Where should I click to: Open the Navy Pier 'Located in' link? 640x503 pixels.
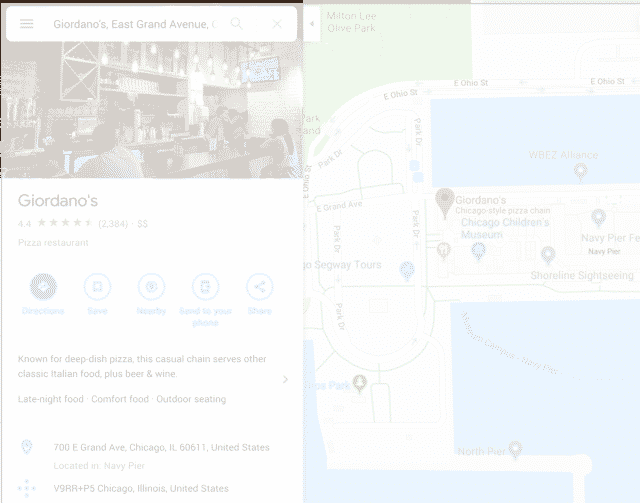coord(124,466)
